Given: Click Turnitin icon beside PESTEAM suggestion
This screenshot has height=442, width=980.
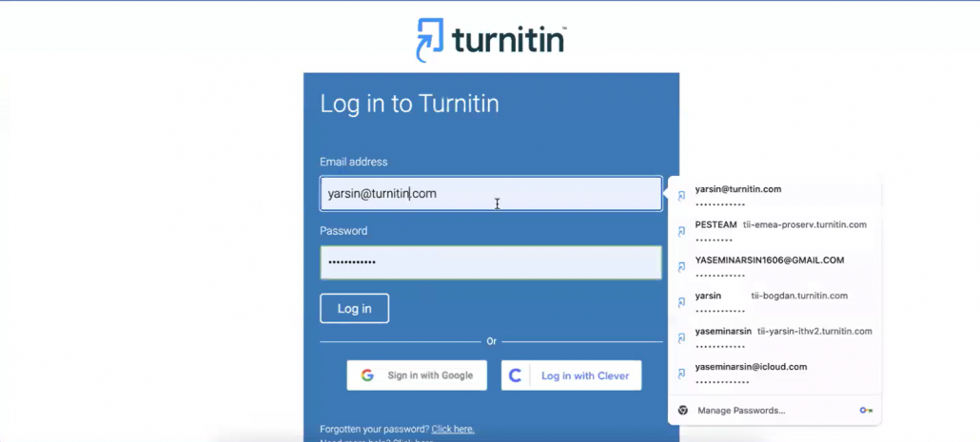Looking at the screenshot, I should (681, 231).
